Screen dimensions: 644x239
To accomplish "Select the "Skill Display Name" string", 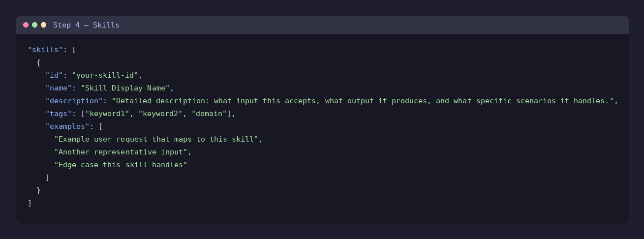I will [x=125, y=88].
